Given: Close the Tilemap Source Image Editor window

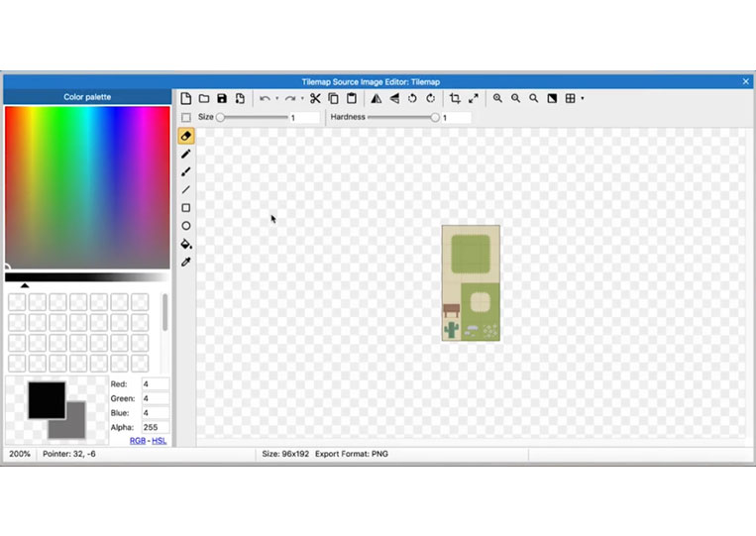Looking at the screenshot, I should point(746,81).
